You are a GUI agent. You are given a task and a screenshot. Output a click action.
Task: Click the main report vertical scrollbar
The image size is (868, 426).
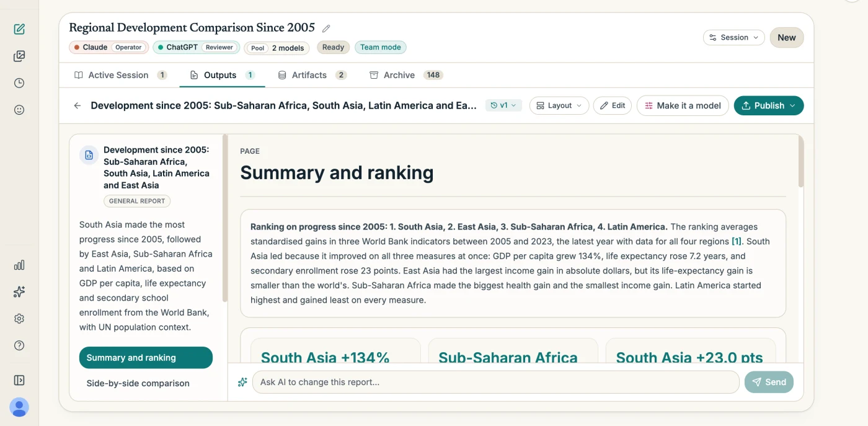point(801,161)
